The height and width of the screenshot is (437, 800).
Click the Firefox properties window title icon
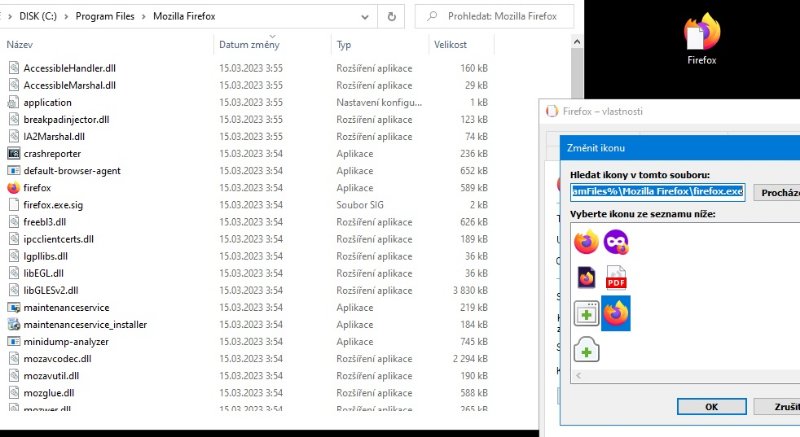pos(552,111)
